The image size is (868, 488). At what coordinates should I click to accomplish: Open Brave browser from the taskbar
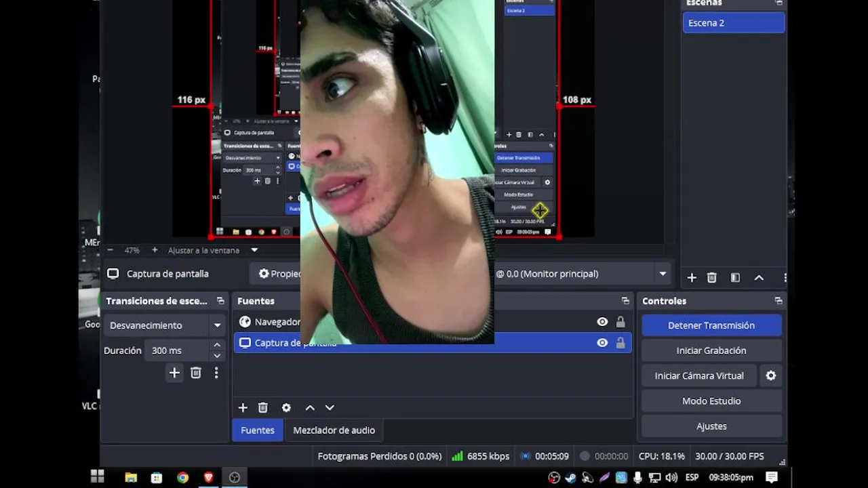click(208, 477)
